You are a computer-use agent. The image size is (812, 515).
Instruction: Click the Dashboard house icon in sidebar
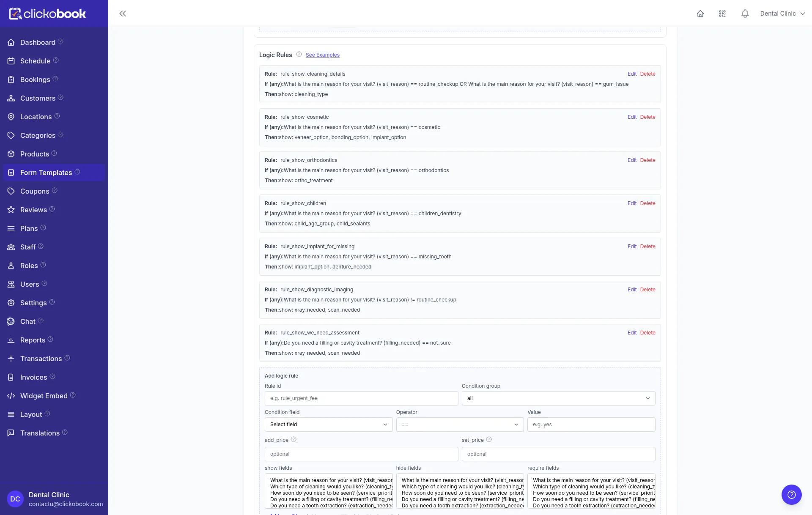pos(11,42)
